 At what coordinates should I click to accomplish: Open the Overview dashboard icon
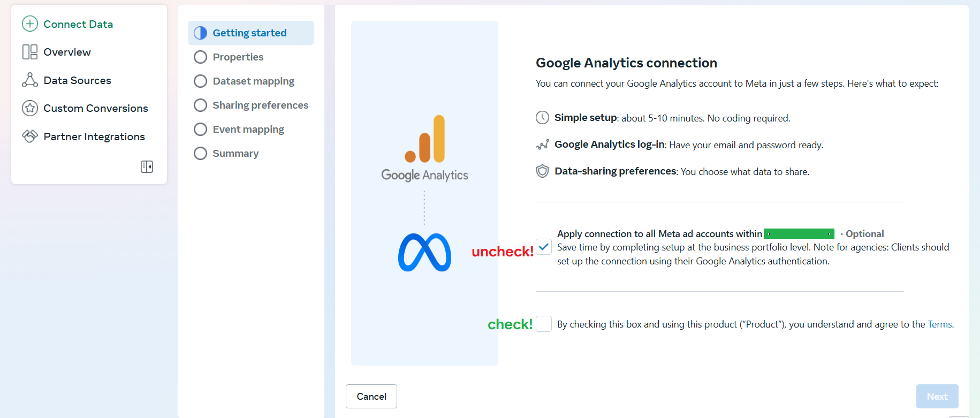[x=30, y=52]
